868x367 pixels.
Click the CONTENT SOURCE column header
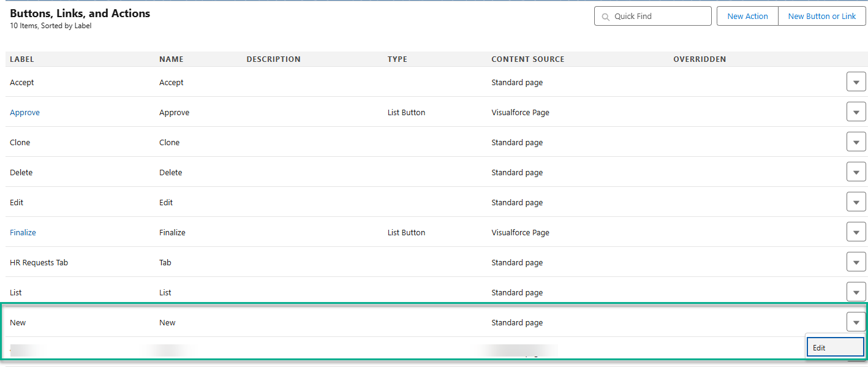pos(528,59)
